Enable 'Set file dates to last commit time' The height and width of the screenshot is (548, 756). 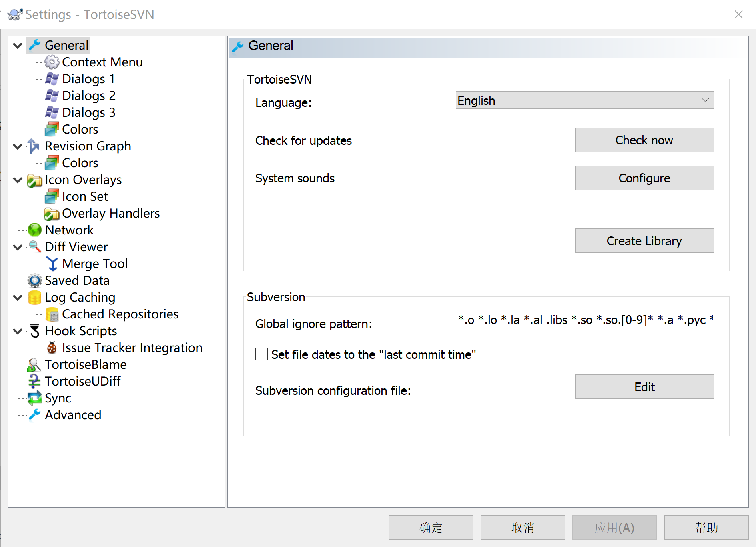coord(262,354)
